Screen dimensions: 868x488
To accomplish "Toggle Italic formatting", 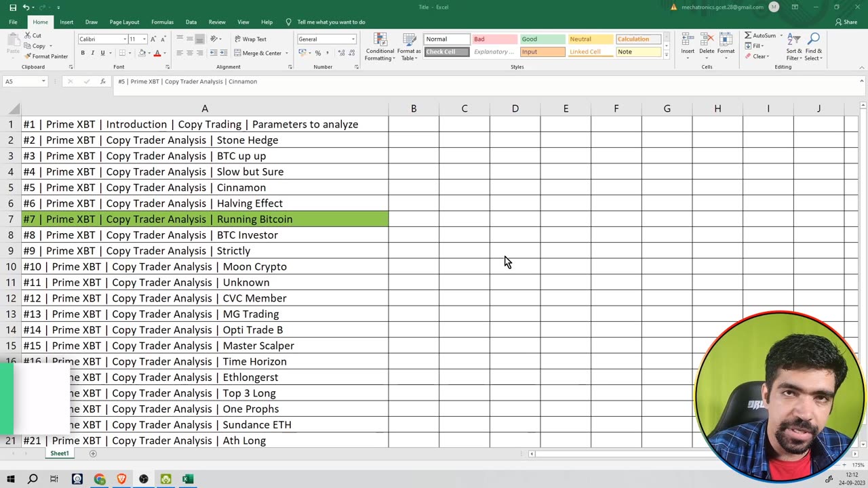I will tap(93, 53).
